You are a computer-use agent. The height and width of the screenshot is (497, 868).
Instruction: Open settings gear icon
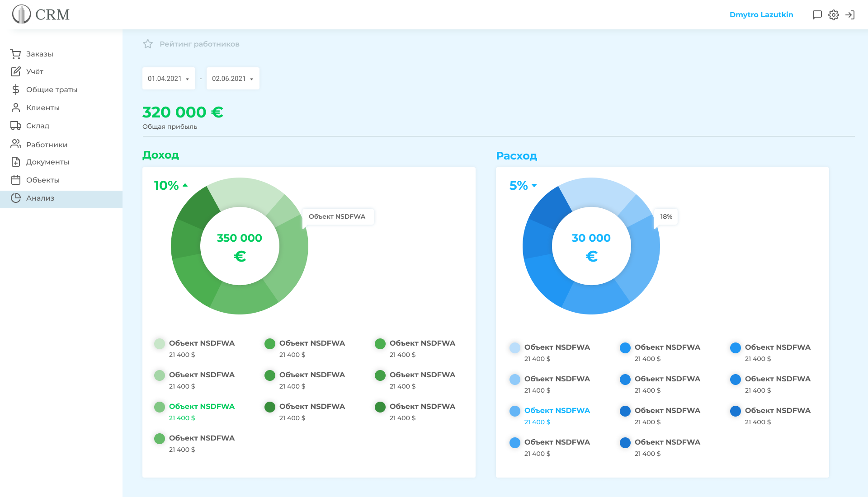(x=834, y=15)
